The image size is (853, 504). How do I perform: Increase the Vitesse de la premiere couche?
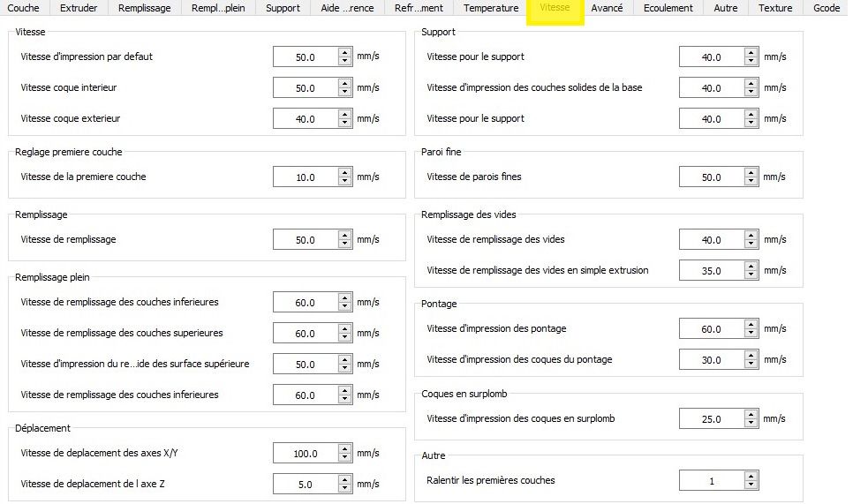point(344,173)
